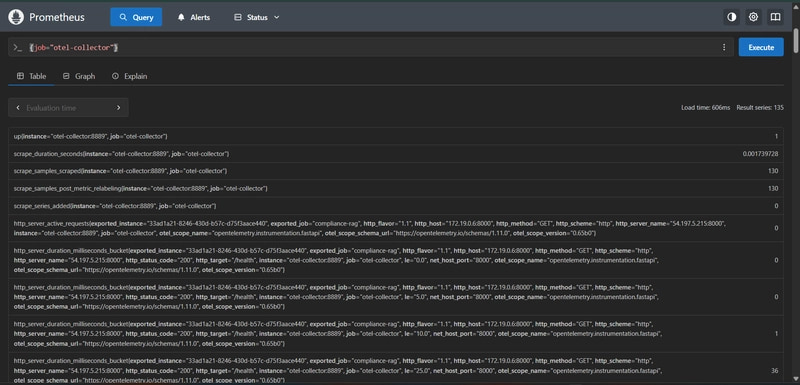The height and width of the screenshot is (385, 800).
Task: Switch to the Graph tab
Action: tap(79, 76)
